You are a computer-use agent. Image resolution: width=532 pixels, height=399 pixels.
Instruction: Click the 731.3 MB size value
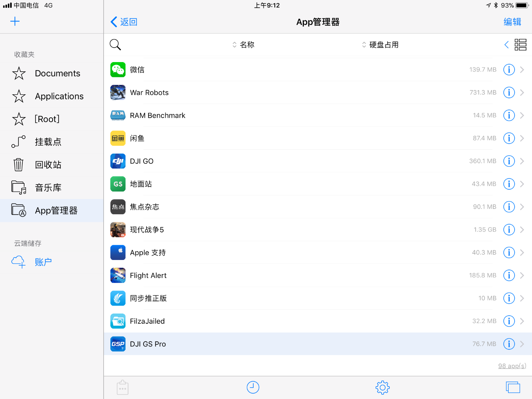point(483,93)
